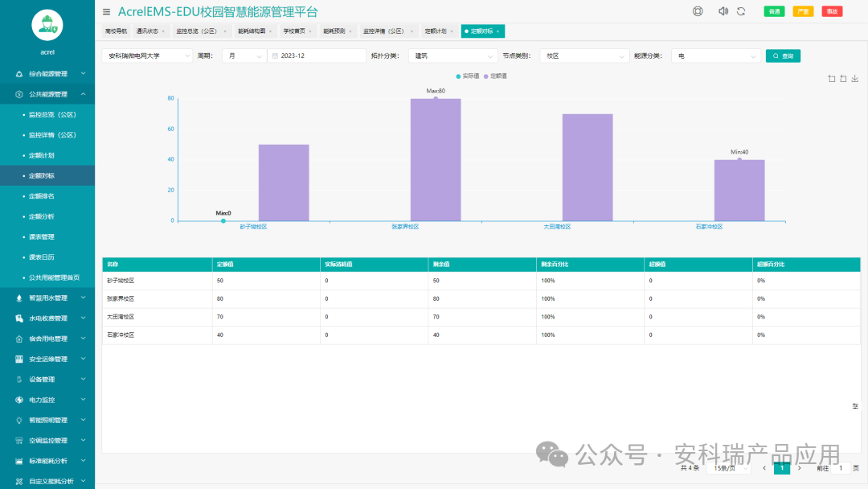Viewport: 868px width, 489px height.
Task: Click the go-to page number input field
Action: click(x=841, y=467)
